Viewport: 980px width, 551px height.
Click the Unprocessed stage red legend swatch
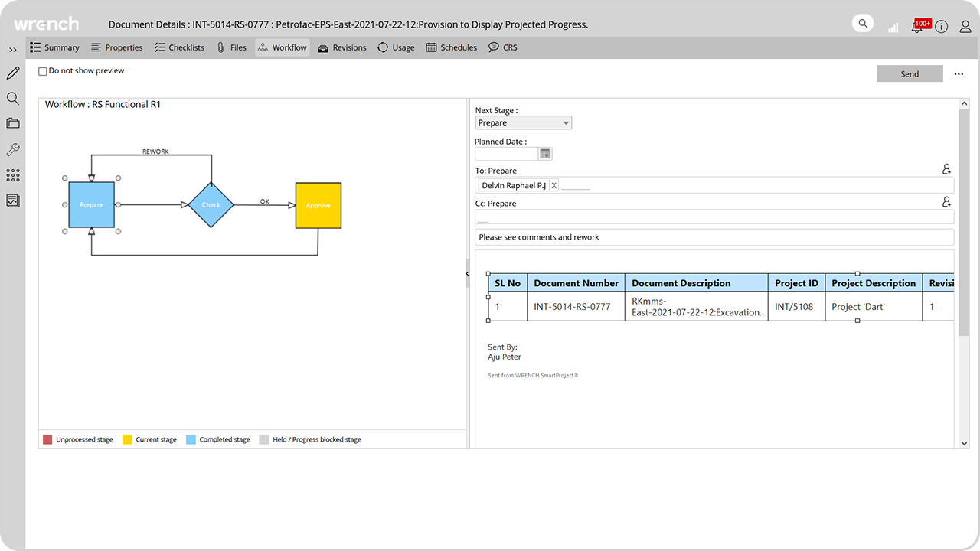[x=47, y=439]
